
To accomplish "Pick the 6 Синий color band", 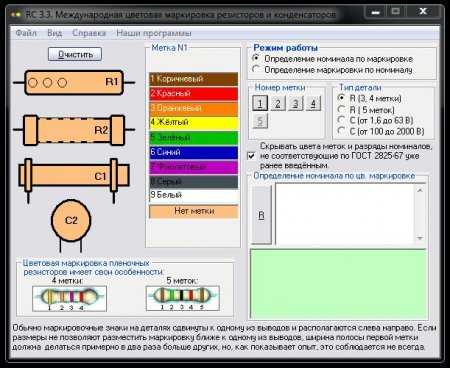I will coord(194,152).
